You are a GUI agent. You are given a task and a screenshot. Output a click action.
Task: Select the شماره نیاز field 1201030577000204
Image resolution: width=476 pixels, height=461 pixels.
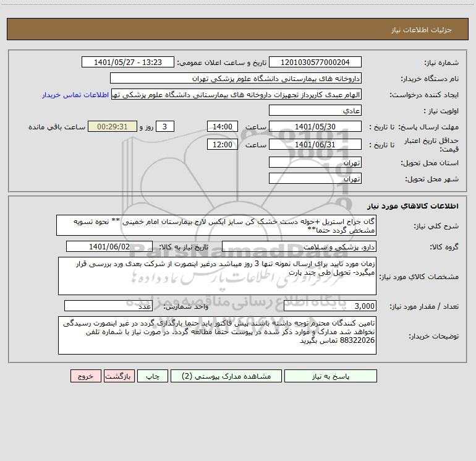click(x=315, y=62)
